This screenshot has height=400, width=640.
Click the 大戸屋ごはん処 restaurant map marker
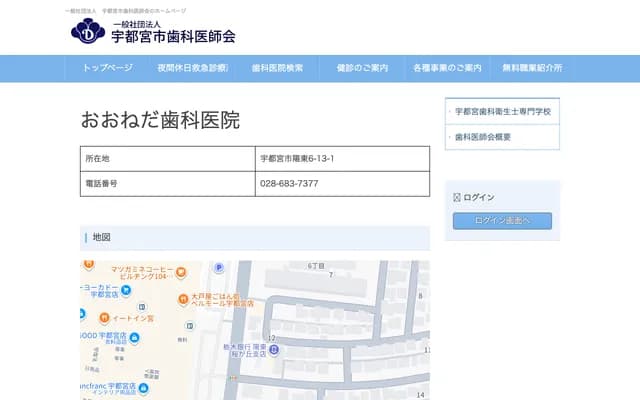[x=183, y=299]
